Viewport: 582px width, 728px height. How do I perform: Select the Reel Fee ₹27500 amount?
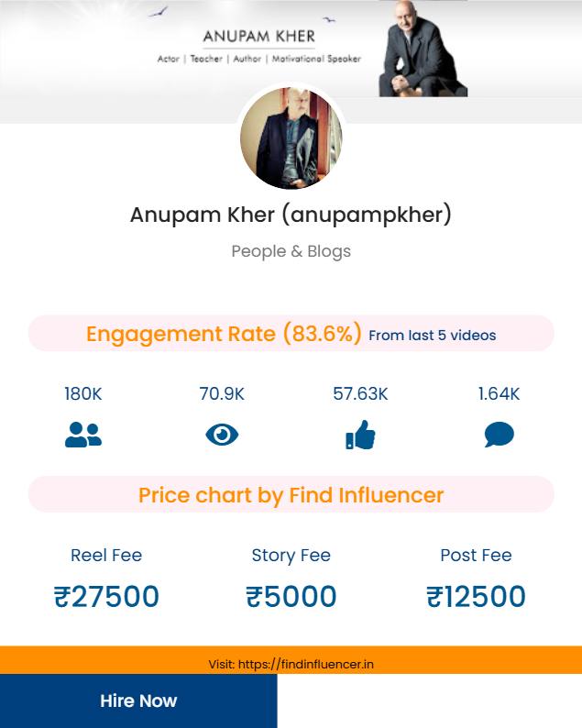[106, 596]
